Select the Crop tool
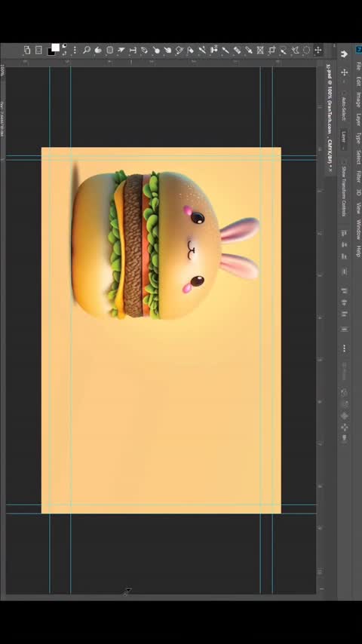Screen dimensions: 362x644 (x=271, y=50)
